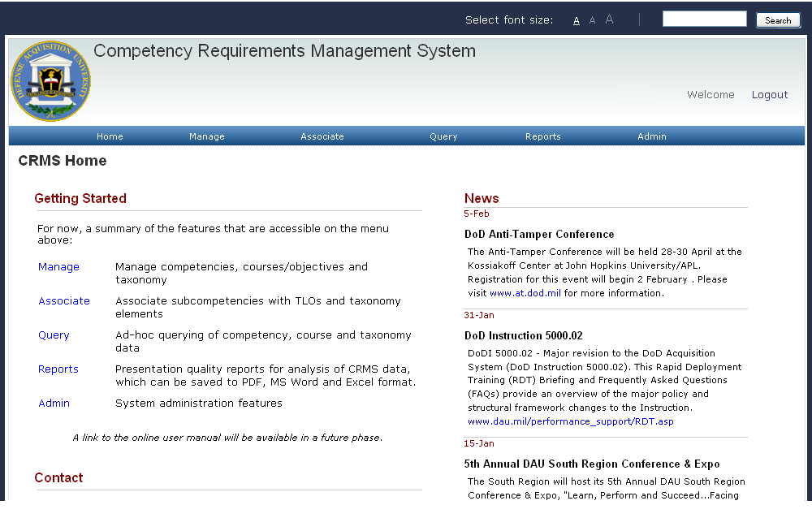
Task: Click the CRMS Home page heading
Action: [63, 161]
